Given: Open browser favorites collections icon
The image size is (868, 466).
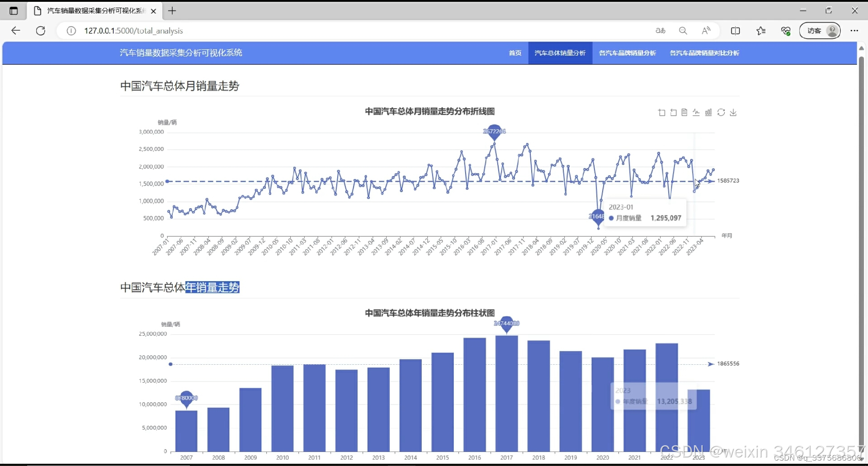Looking at the screenshot, I should (761, 30).
